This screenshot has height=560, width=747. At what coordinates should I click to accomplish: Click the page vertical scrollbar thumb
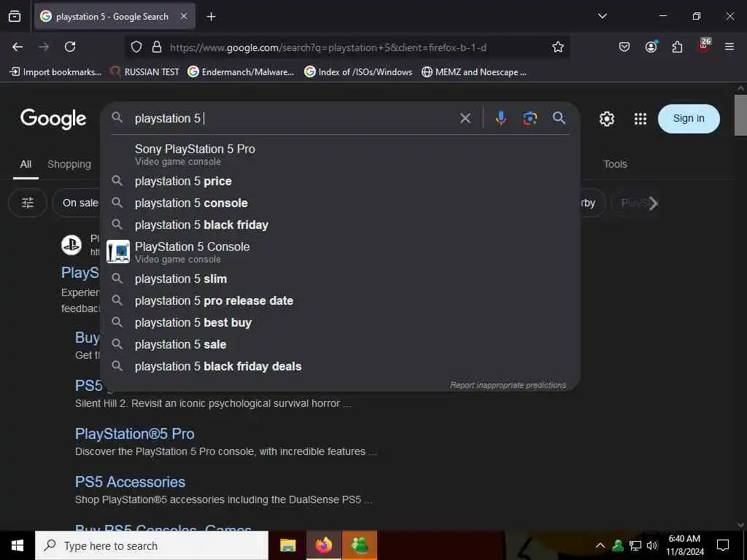[x=740, y=114]
